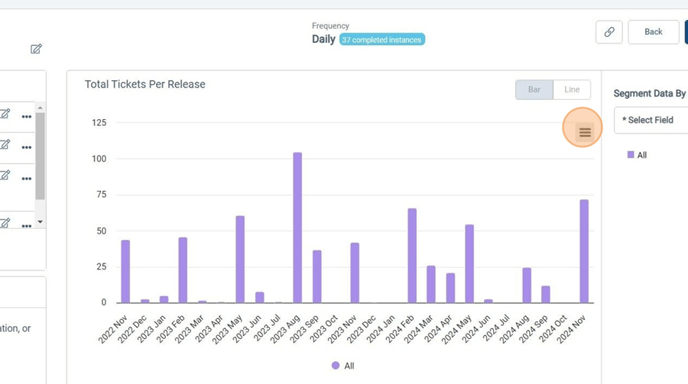688x384 pixels.
Task: Select the 2024 Mar bar in the chart
Action: pos(431,284)
